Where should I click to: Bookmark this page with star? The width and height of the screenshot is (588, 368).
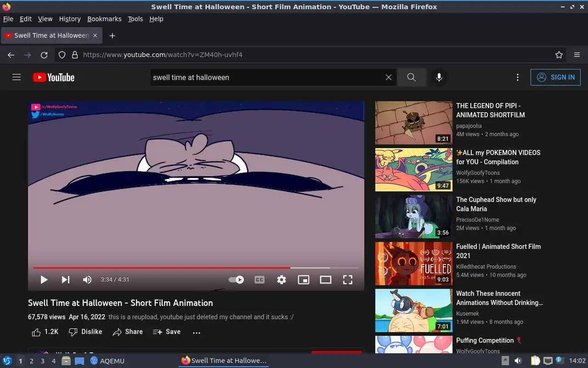pyautogui.click(x=559, y=55)
